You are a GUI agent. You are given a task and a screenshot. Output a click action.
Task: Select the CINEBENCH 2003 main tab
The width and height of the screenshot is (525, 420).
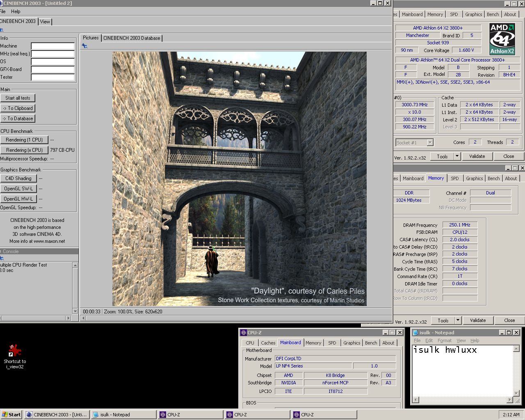pyautogui.click(x=18, y=21)
